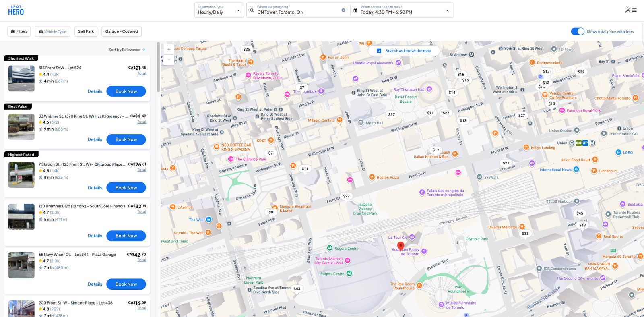
Task: Book Now for 120 Bremner Blvd
Action: [x=126, y=236]
